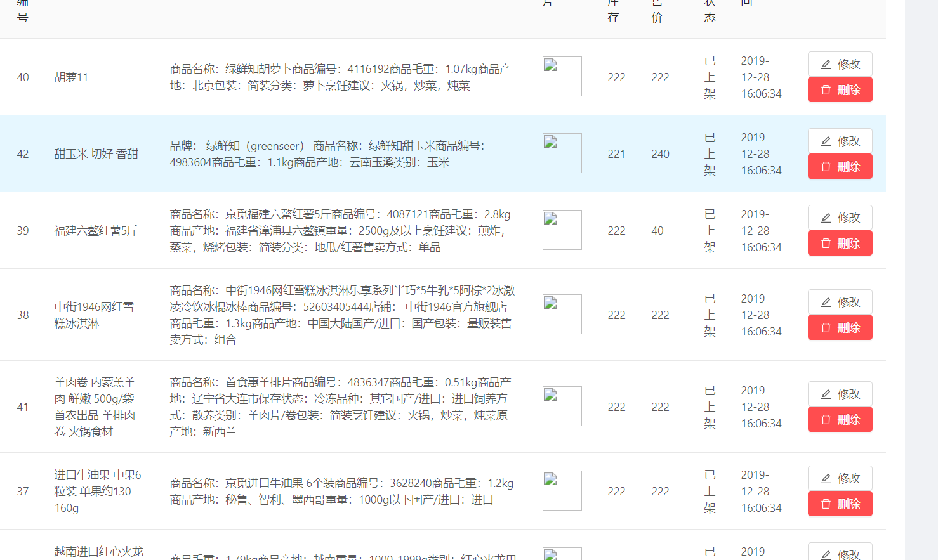Delete product 胡萝11 with the 删除 button
Screen dimensions: 938x560
pos(840,89)
